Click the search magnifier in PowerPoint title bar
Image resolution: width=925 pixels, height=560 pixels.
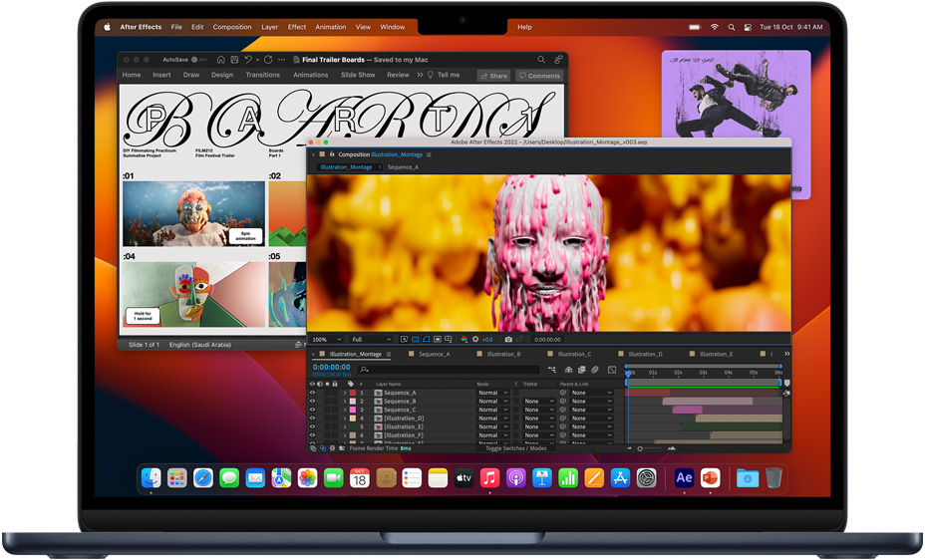coord(541,60)
